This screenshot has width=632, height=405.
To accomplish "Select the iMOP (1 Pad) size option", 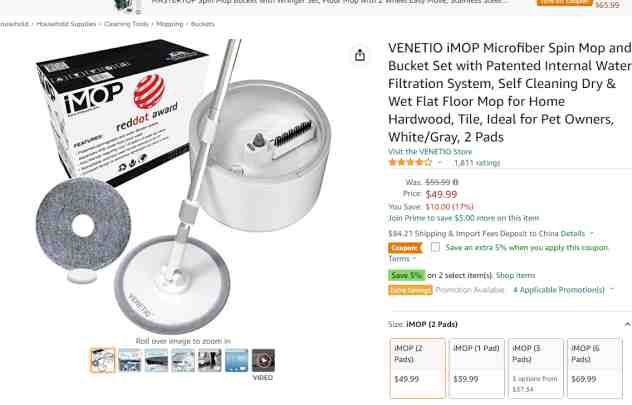I will point(476,368).
